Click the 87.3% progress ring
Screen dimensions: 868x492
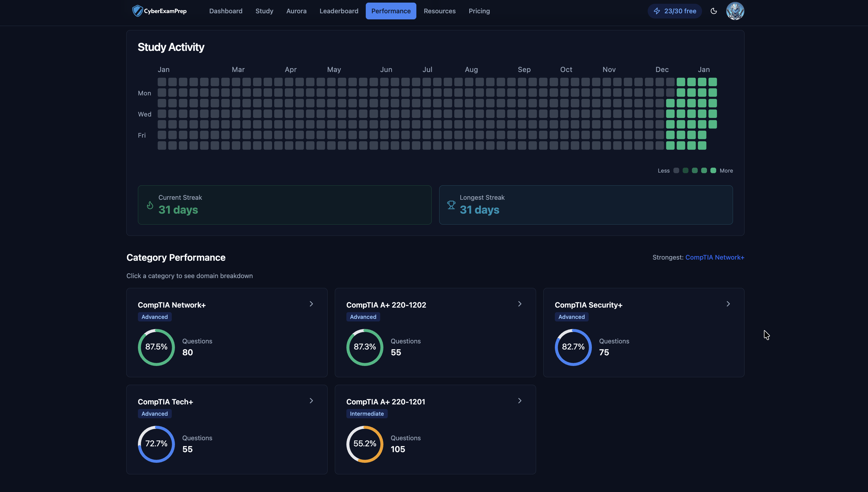[x=365, y=347]
